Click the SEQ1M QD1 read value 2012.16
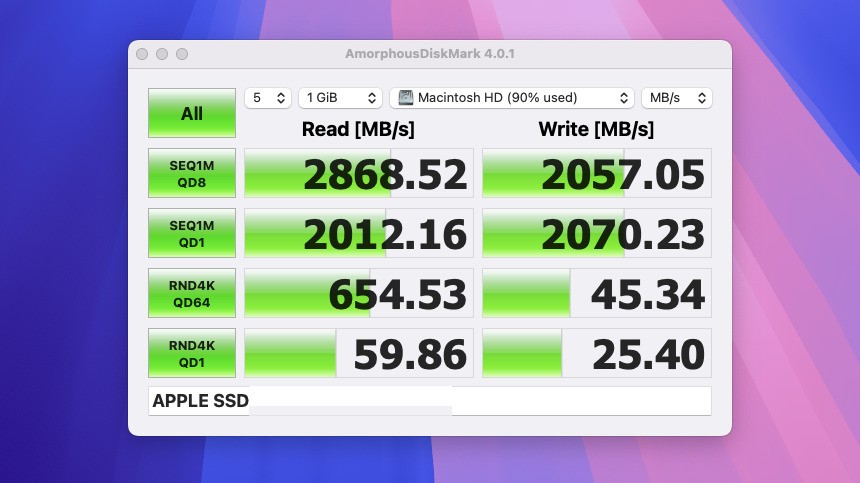Image resolution: width=860 pixels, height=483 pixels. [x=359, y=233]
